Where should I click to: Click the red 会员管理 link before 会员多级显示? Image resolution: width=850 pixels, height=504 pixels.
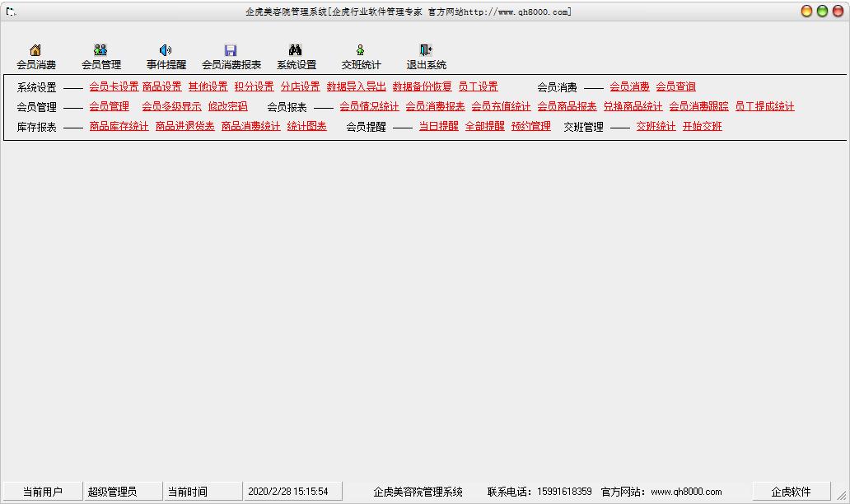pos(109,106)
